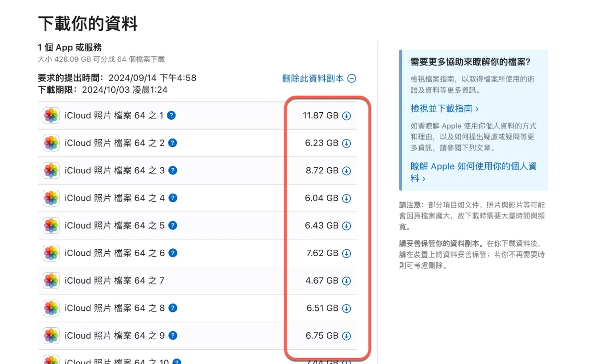The image size is (596, 364).
Task: Click iCloud 照片 檔案 64 之 3 label
Action: (115, 170)
